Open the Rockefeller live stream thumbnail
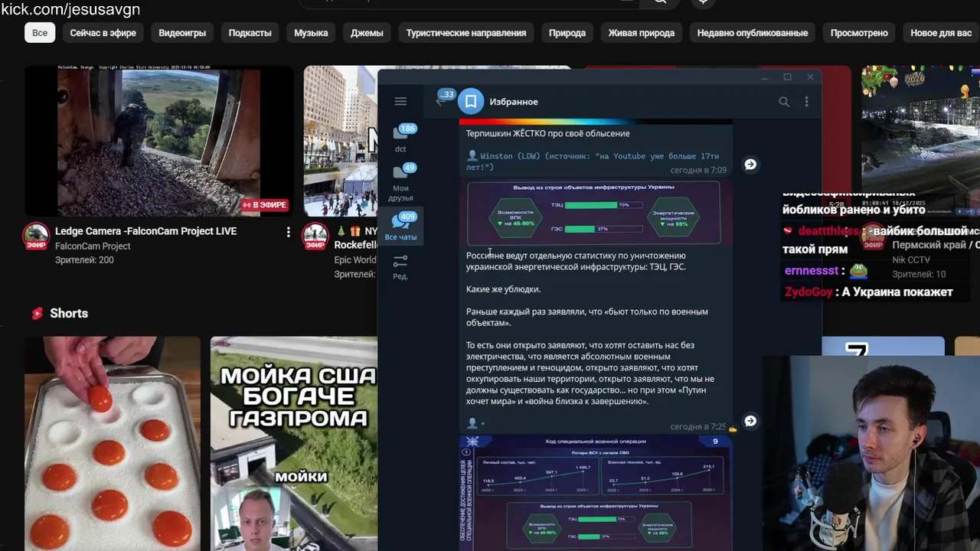The image size is (980, 551). click(340, 141)
